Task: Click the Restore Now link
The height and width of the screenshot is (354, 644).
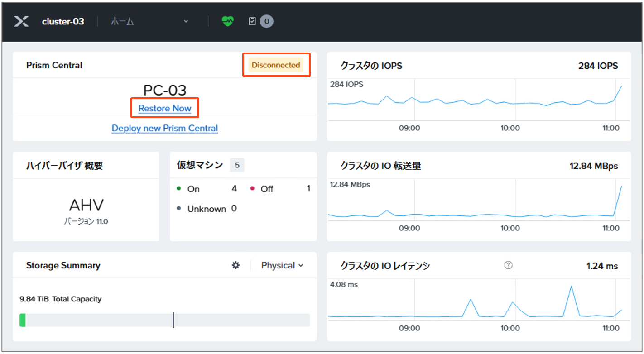Action: (165, 108)
